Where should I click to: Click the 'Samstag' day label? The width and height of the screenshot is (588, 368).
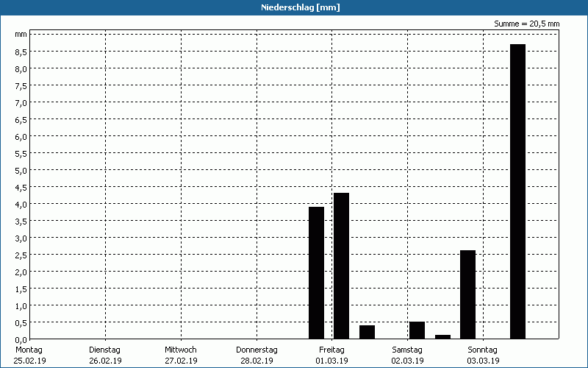tap(407, 350)
